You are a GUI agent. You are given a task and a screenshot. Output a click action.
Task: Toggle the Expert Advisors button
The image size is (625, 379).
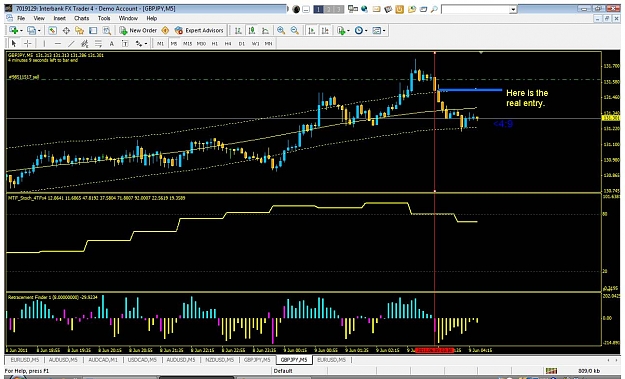199,30
